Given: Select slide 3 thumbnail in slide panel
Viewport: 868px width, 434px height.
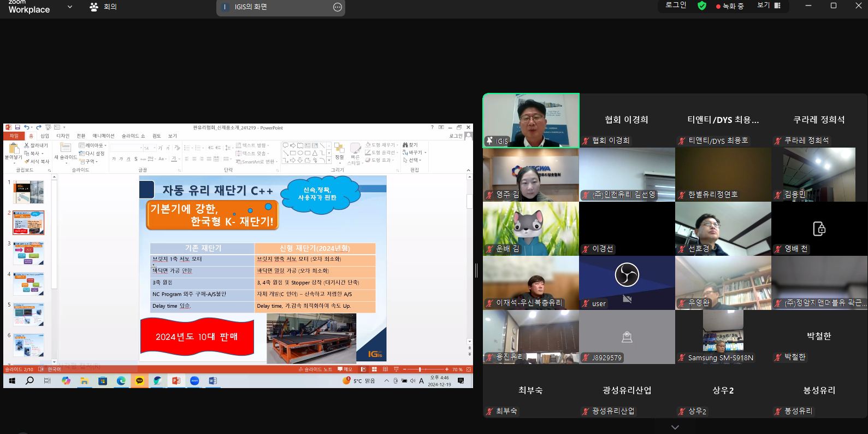Looking at the screenshot, I should pyautogui.click(x=28, y=254).
